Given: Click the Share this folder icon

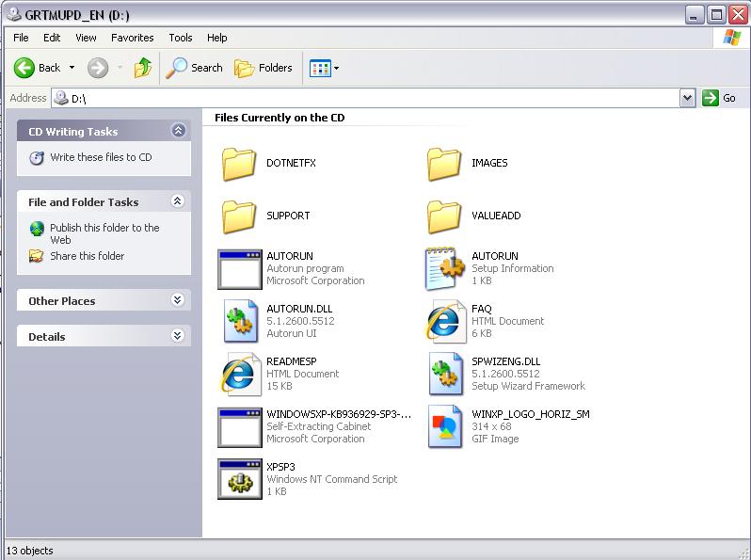Looking at the screenshot, I should point(37,256).
